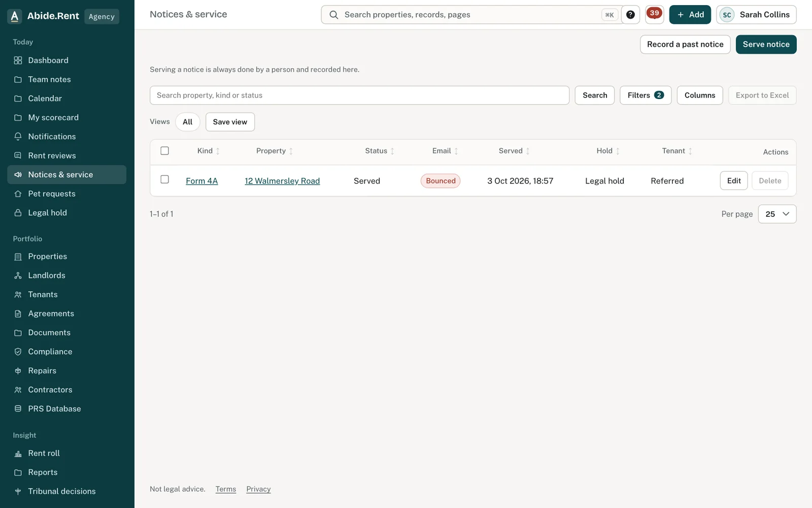Open the Dashboard grid icon

point(18,60)
